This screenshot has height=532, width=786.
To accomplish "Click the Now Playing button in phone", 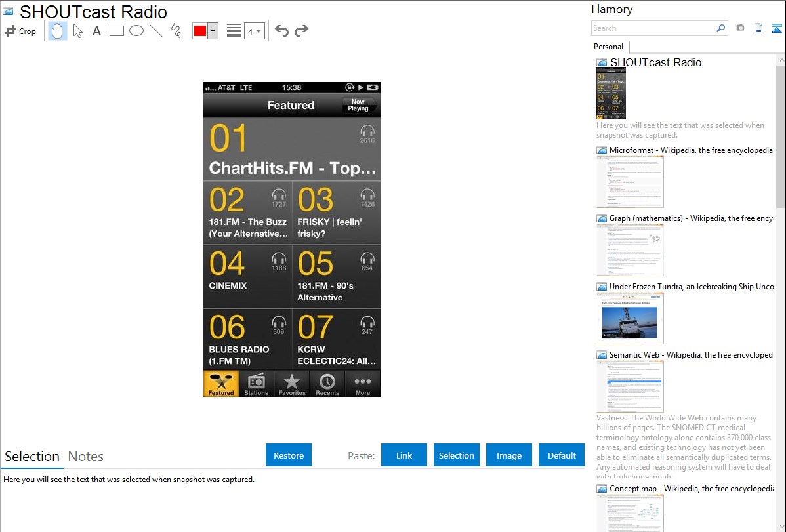I will pos(358,105).
